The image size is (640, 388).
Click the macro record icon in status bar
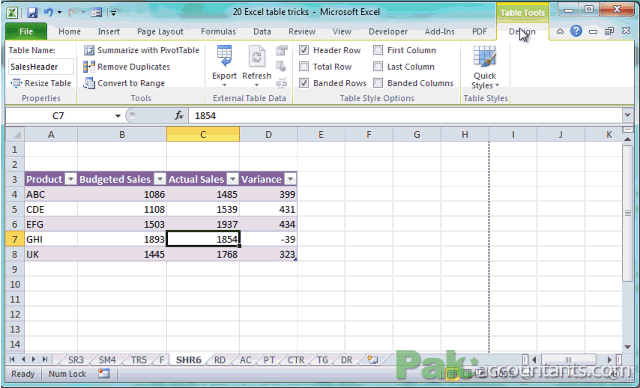click(104, 374)
